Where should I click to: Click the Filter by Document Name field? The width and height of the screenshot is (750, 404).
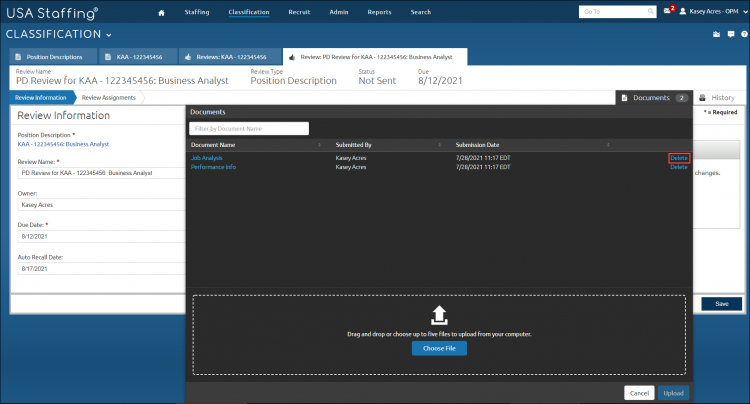(249, 129)
